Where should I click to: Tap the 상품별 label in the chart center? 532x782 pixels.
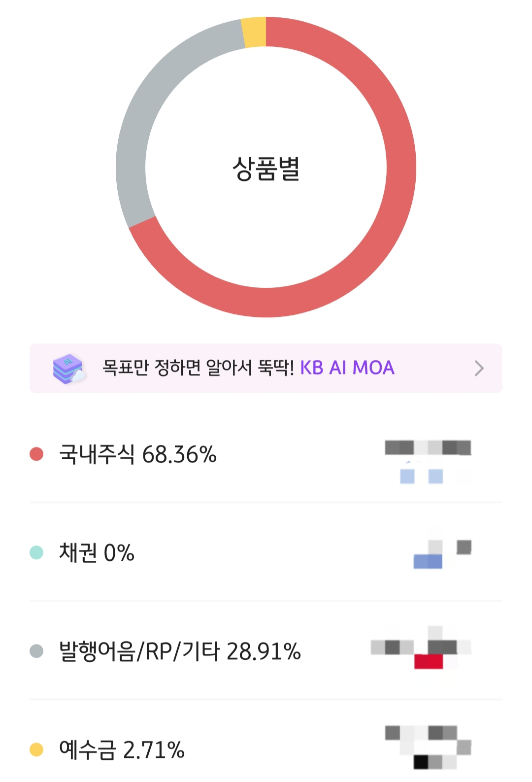point(266,169)
